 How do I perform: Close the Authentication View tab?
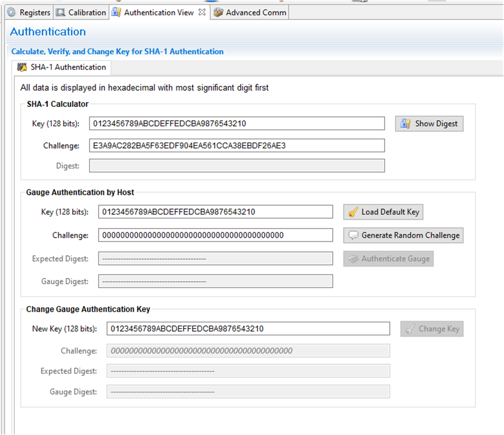tap(202, 12)
